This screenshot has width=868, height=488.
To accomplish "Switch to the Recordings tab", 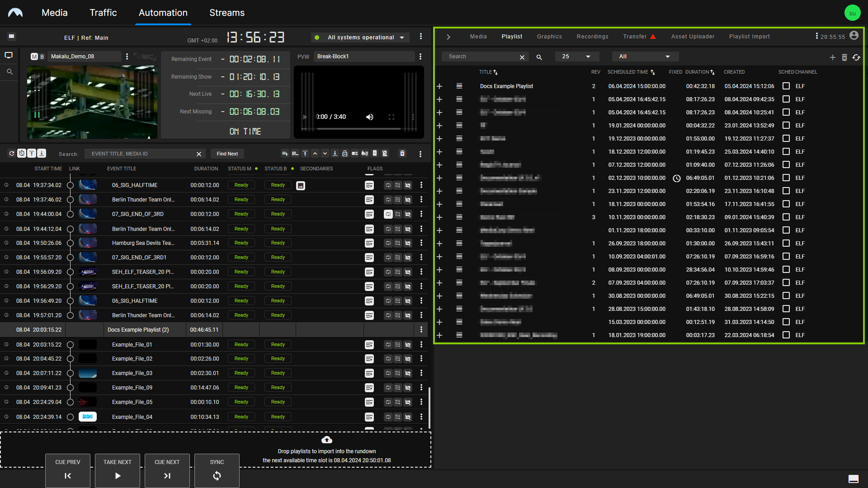I will (x=592, y=36).
